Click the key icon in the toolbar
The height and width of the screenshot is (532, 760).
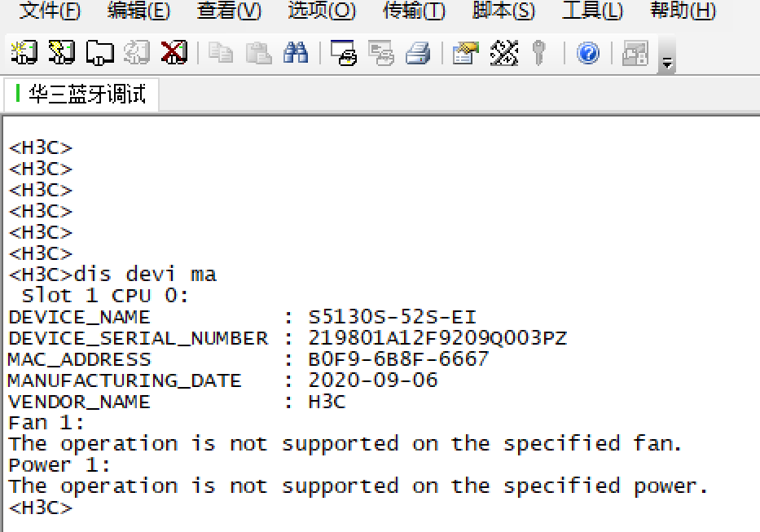538,54
